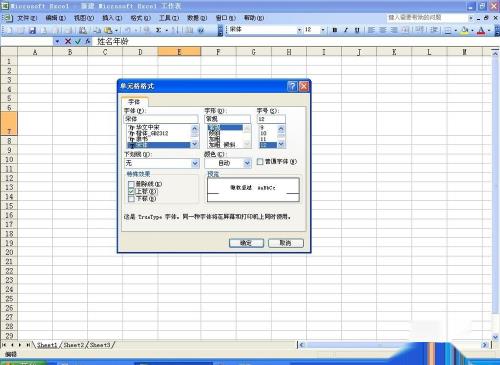This screenshot has height=365, width=500.
Task: Click the 确定 OK button
Action: [246, 243]
